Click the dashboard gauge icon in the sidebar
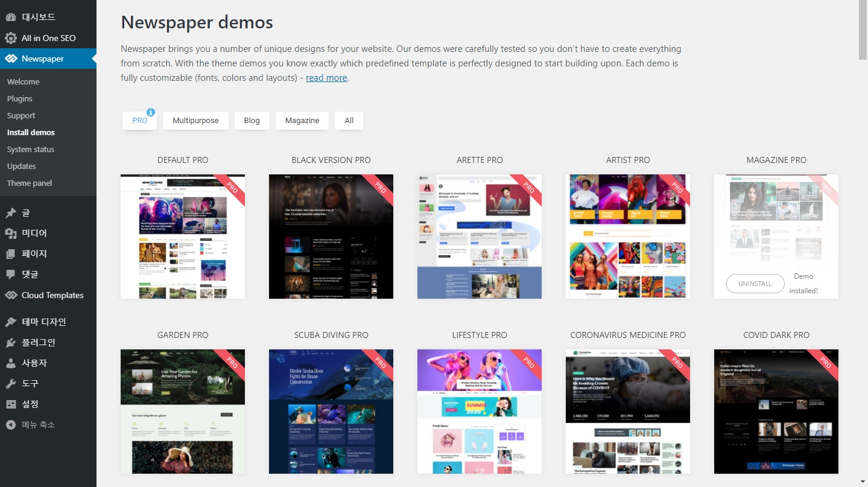Screen dimensions: 868x487 pos(11,18)
